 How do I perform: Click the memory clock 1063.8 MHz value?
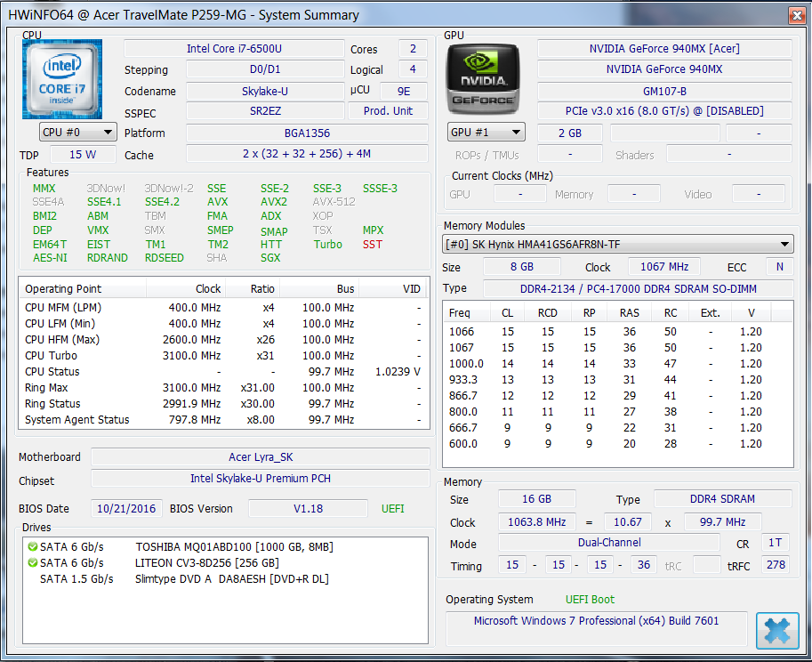(x=536, y=522)
